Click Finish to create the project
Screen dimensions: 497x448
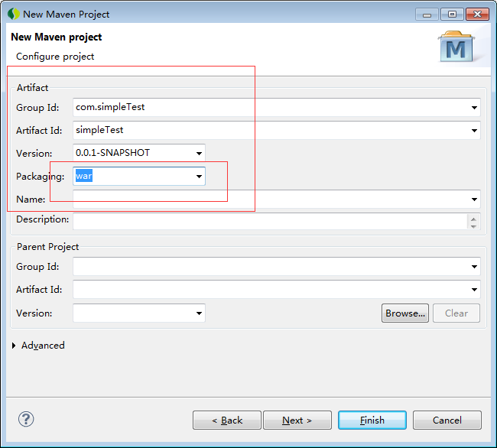click(372, 420)
